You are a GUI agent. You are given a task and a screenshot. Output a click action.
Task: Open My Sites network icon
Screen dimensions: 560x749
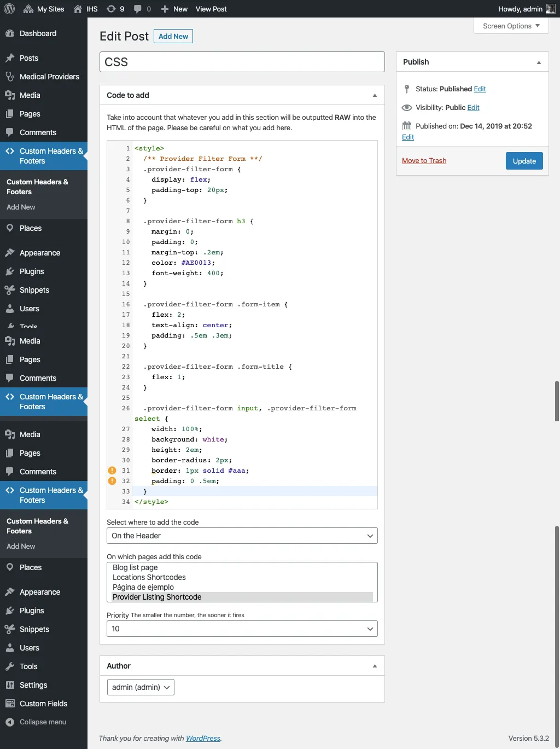coord(28,9)
